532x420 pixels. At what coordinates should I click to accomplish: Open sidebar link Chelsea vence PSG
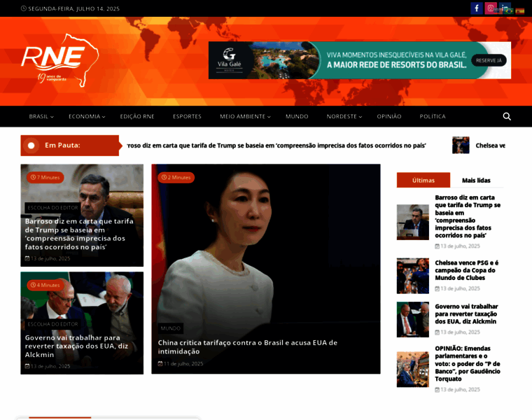pyautogui.click(x=466, y=270)
